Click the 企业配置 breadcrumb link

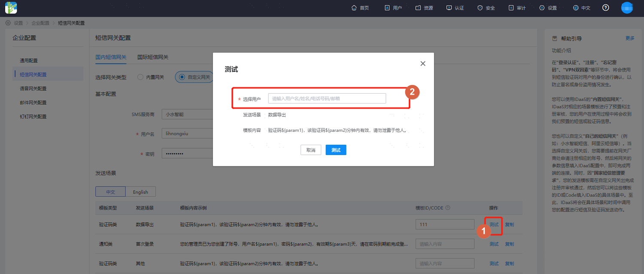(40, 23)
